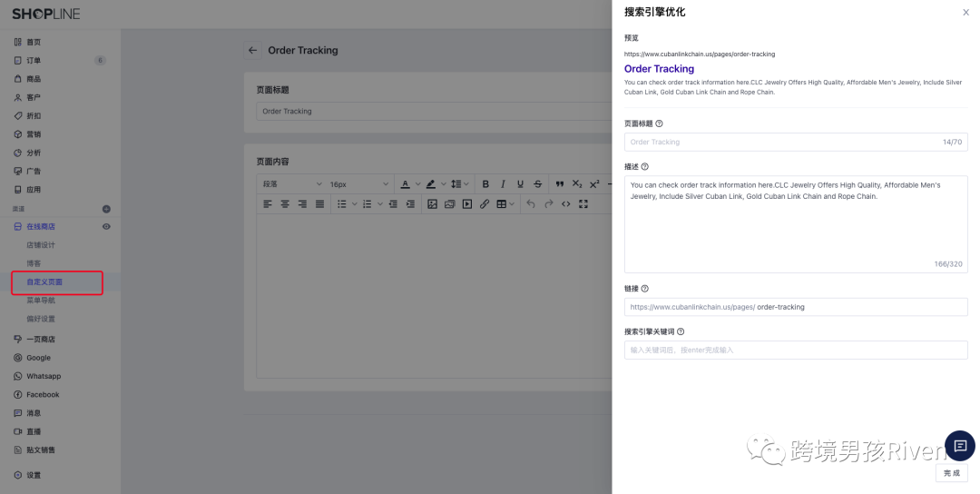Open the line height dropdown
Image resolution: width=980 pixels, height=494 pixels.
(x=459, y=183)
